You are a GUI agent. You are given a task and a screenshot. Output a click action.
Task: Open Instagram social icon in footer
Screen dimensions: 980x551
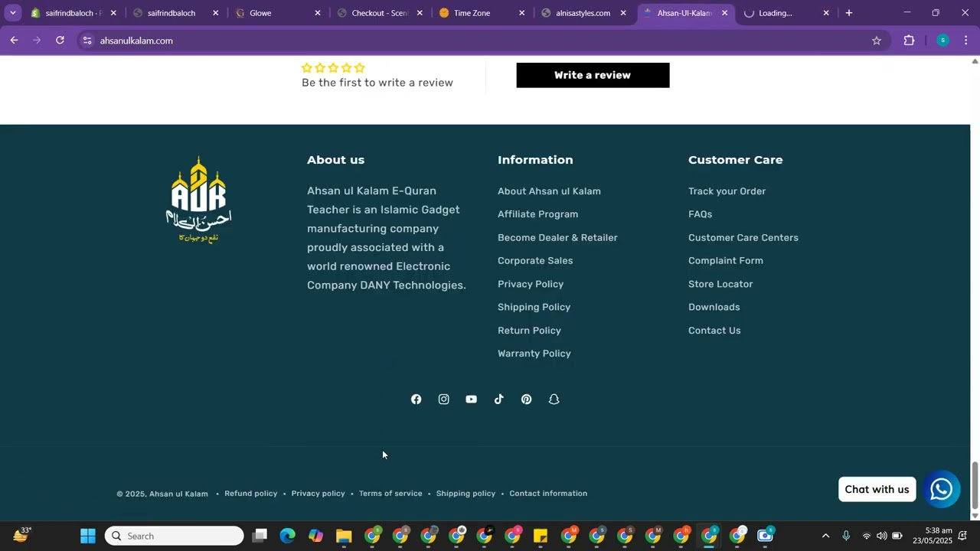coord(443,399)
